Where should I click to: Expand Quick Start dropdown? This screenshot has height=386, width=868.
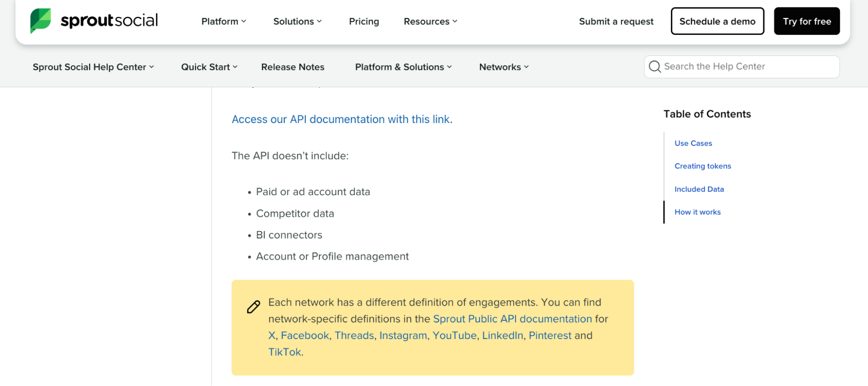coord(209,67)
